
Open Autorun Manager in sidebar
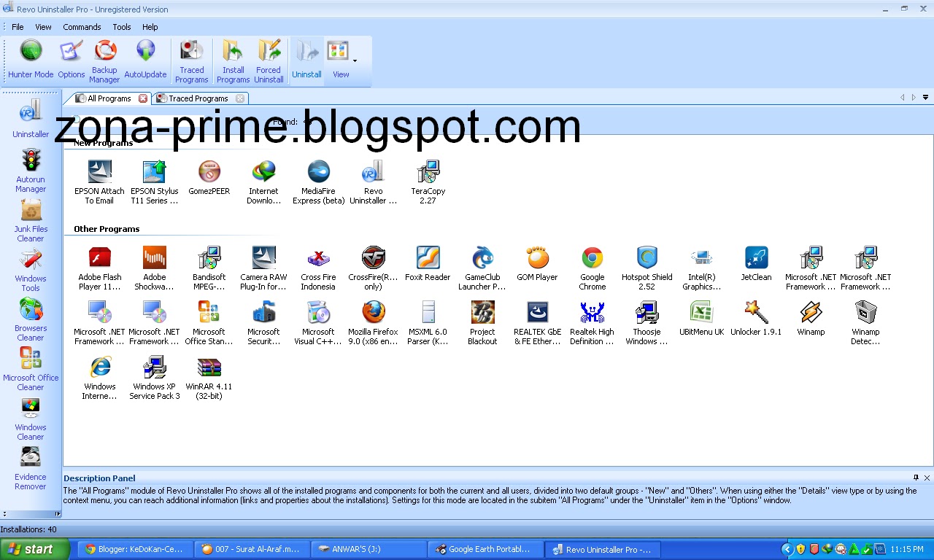[31, 170]
